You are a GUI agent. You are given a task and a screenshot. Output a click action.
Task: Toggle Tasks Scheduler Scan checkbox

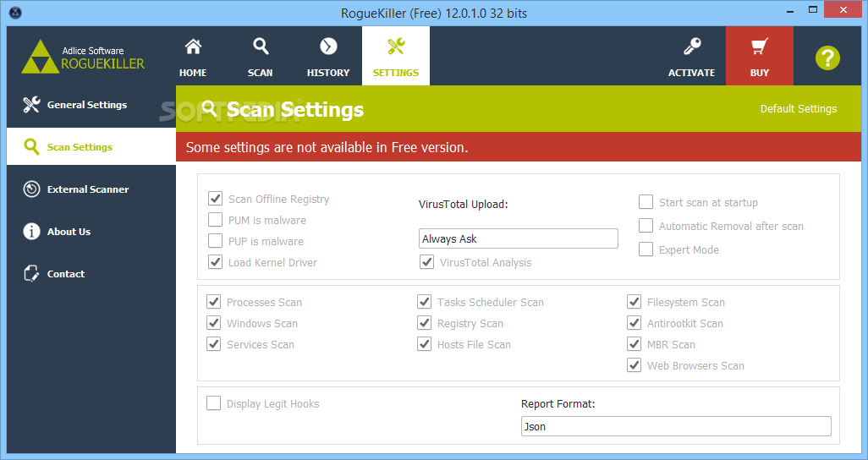pyautogui.click(x=425, y=302)
